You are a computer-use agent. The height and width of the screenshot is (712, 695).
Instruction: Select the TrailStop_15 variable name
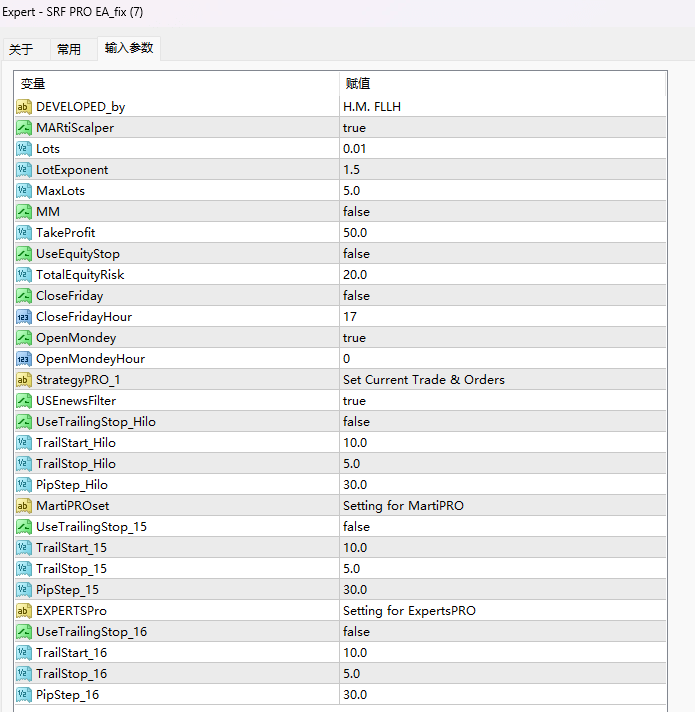coord(71,569)
